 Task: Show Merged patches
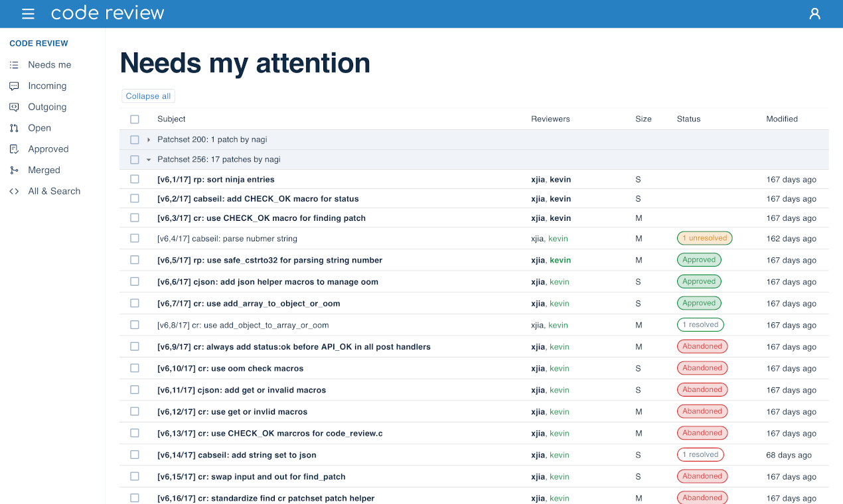coord(44,170)
